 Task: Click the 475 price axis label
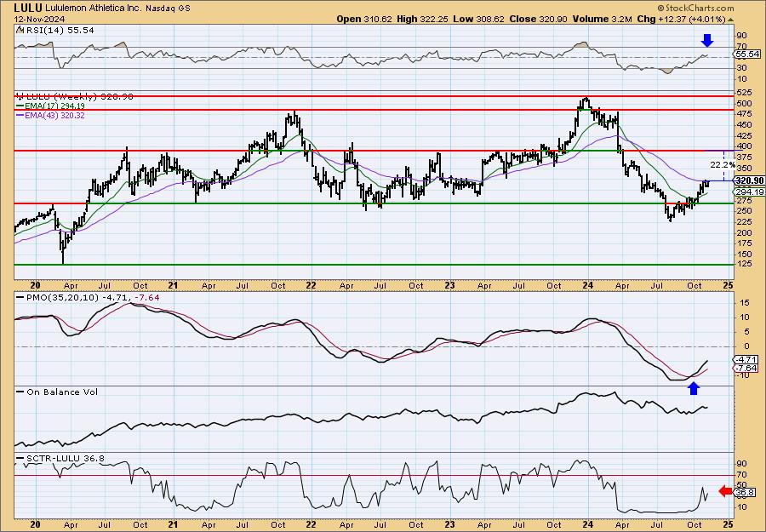coord(744,114)
